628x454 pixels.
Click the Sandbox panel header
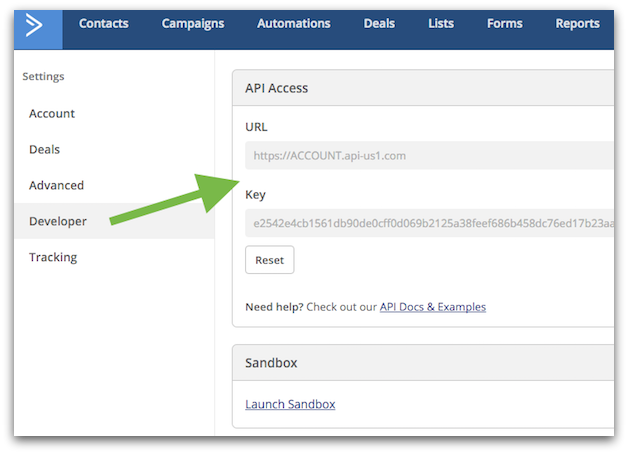pos(422,363)
